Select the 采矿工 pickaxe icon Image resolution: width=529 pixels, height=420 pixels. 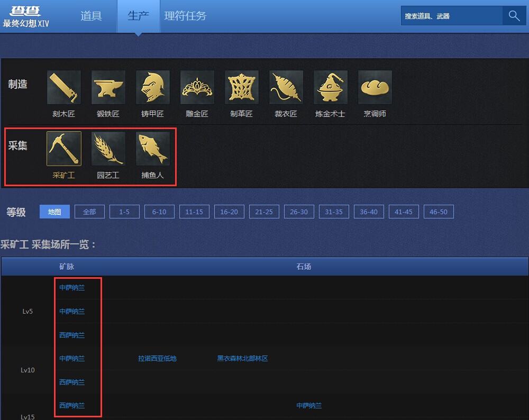[x=64, y=149]
